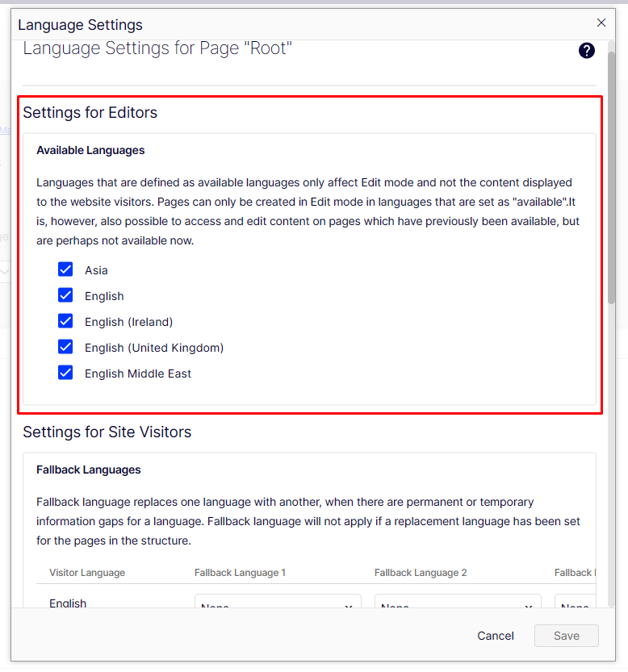Click the "Settings for Site Visitors" heading
This screenshot has height=672, width=628.
click(107, 432)
